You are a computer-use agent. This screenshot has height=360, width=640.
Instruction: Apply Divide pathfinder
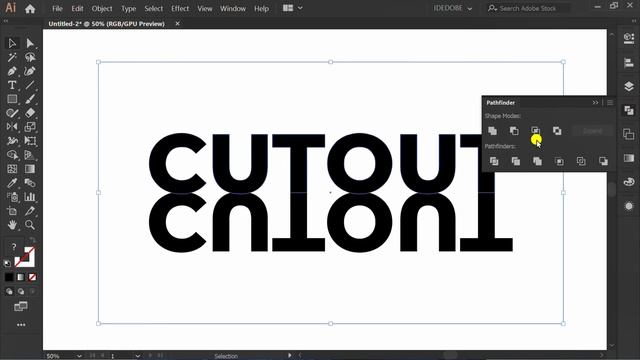point(494,161)
